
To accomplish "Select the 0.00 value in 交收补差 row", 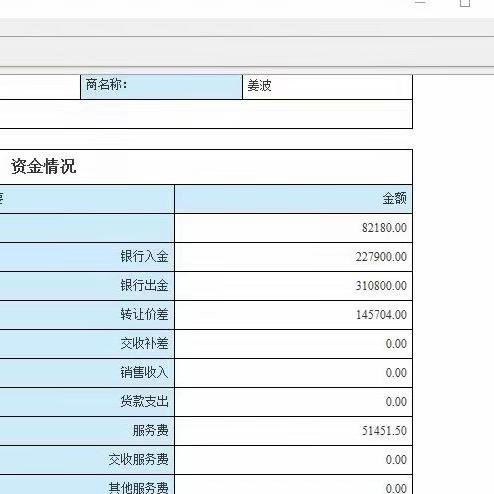I will point(396,344).
